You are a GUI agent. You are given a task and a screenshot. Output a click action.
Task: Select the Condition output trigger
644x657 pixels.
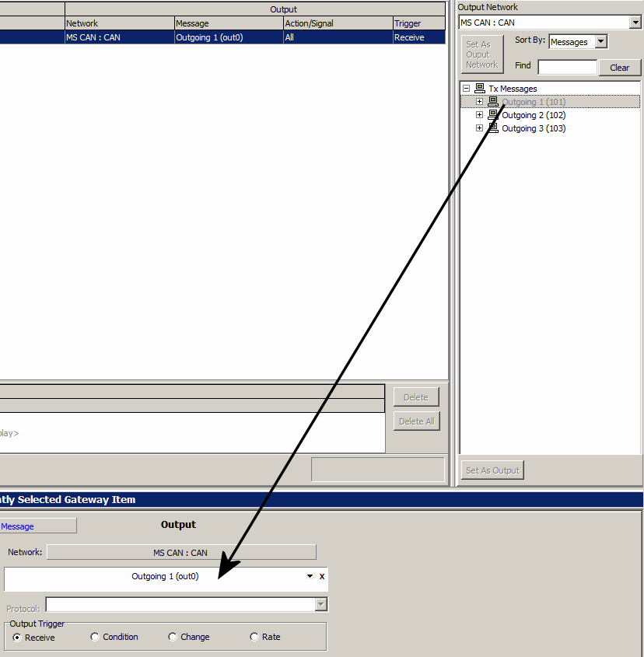[x=95, y=638]
